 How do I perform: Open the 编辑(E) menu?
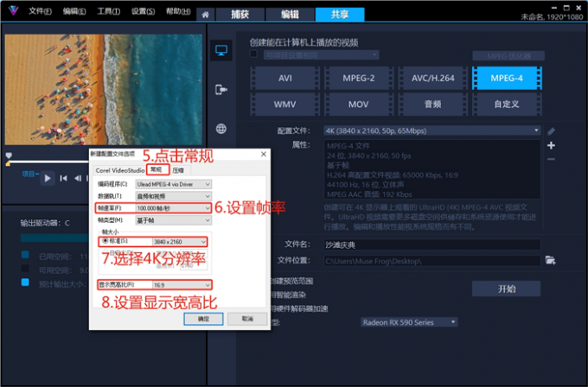(74, 11)
